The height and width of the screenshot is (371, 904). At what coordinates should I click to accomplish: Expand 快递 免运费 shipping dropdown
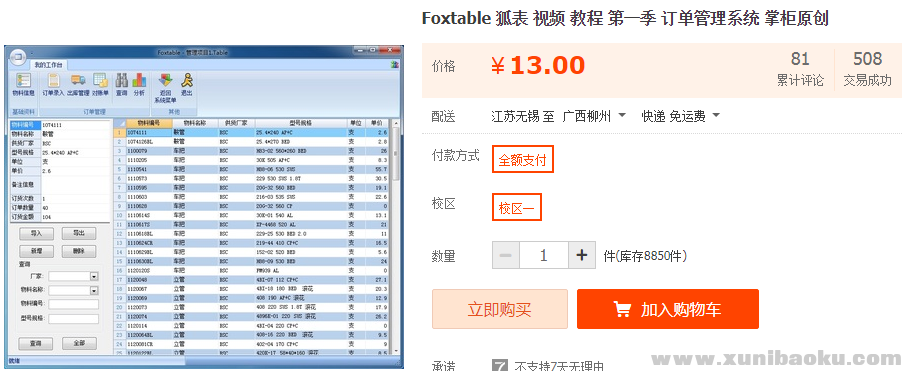tap(716, 116)
